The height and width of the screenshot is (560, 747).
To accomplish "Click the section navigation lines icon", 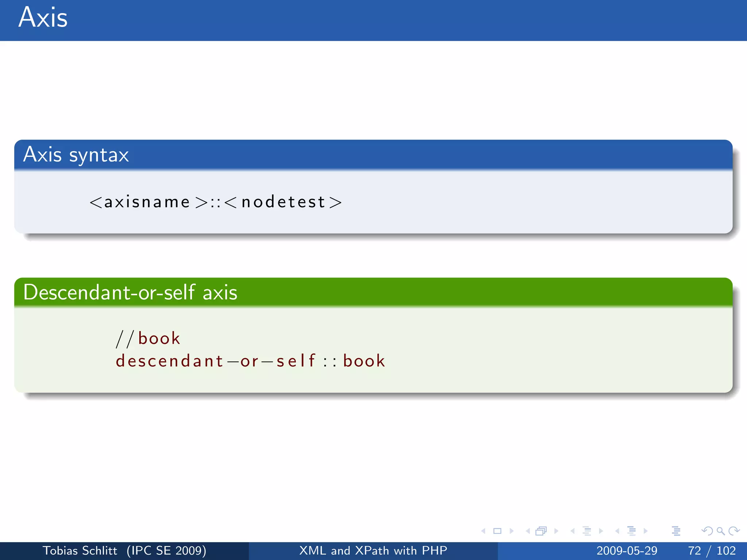I will pyautogui.click(x=631, y=531).
